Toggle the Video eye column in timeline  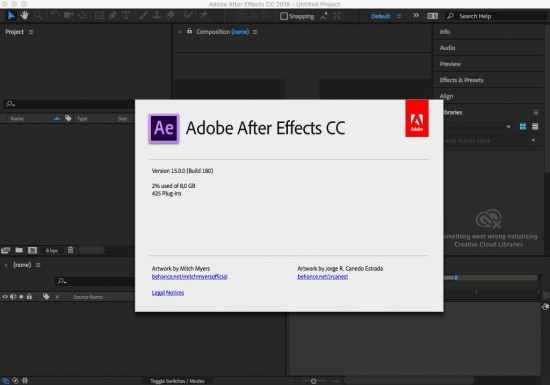click(x=5, y=297)
